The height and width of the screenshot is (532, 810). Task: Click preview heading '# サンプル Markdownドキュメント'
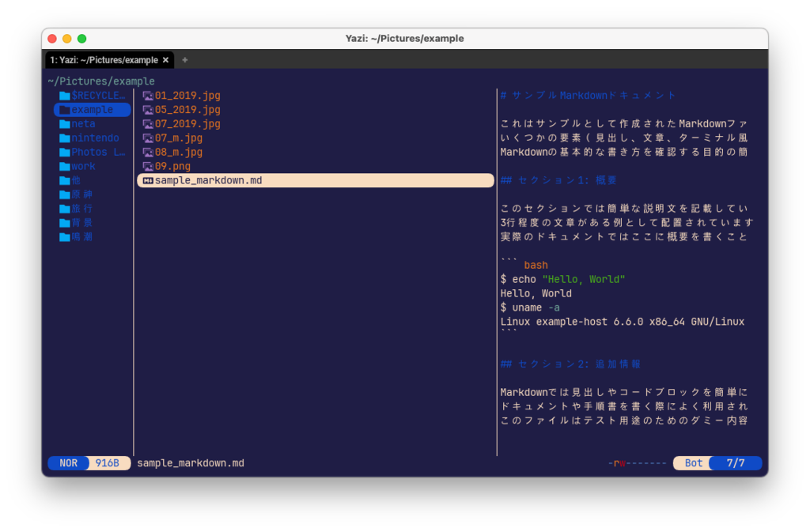tap(588, 96)
